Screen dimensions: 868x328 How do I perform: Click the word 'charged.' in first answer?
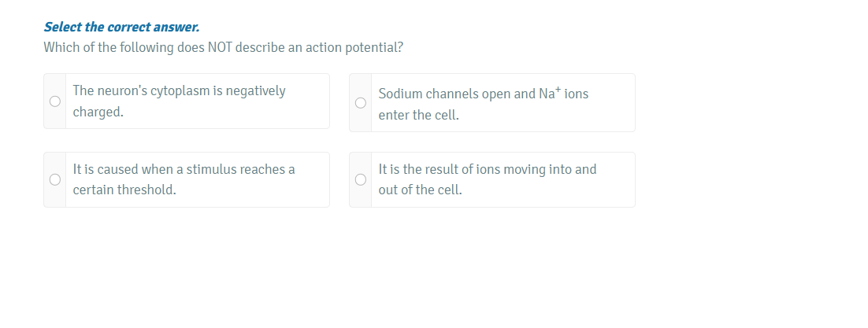(98, 112)
